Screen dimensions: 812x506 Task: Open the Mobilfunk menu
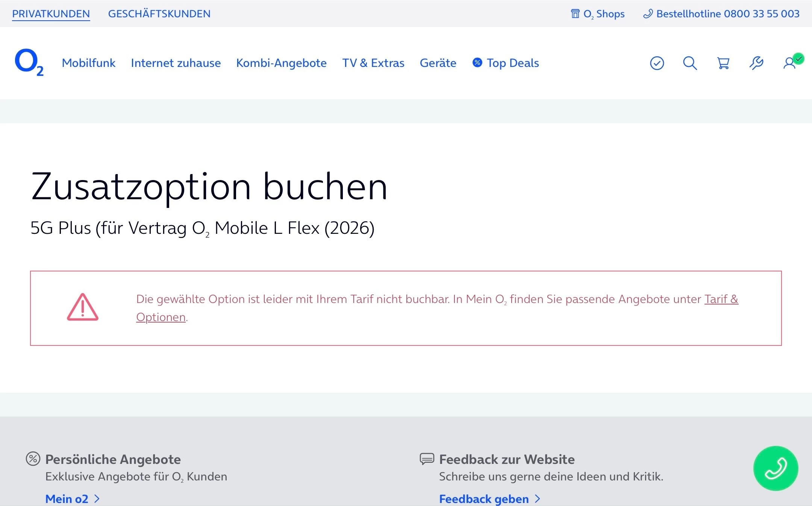89,63
